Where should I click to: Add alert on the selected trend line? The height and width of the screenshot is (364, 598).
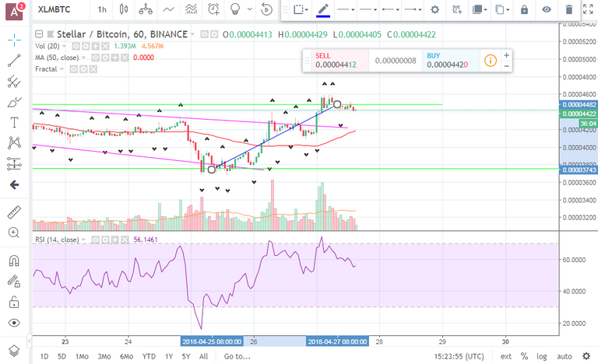[457, 9]
